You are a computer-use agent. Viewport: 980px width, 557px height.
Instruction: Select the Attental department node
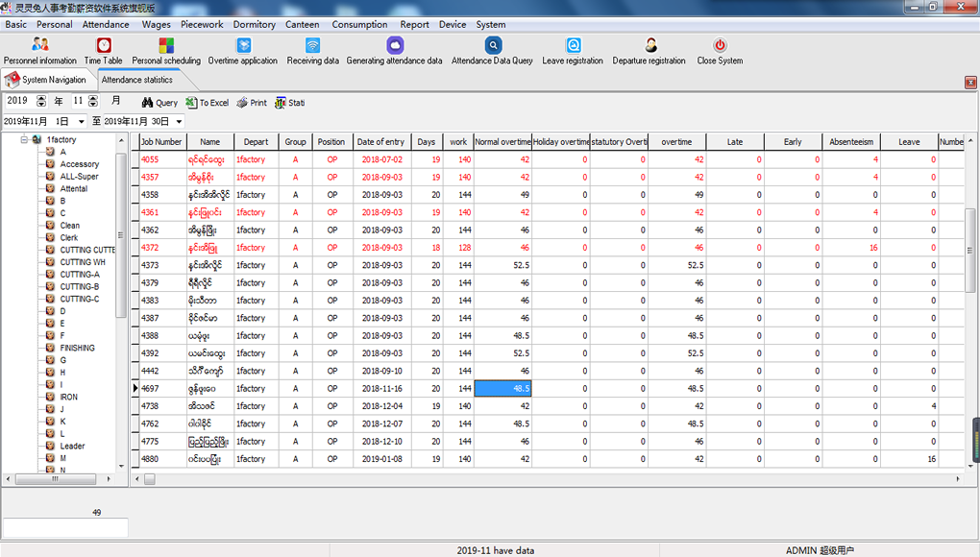[x=74, y=188]
